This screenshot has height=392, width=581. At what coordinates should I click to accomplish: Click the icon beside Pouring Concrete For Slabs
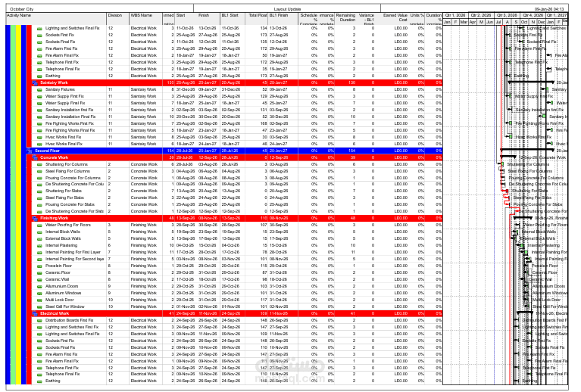[x=39, y=204]
